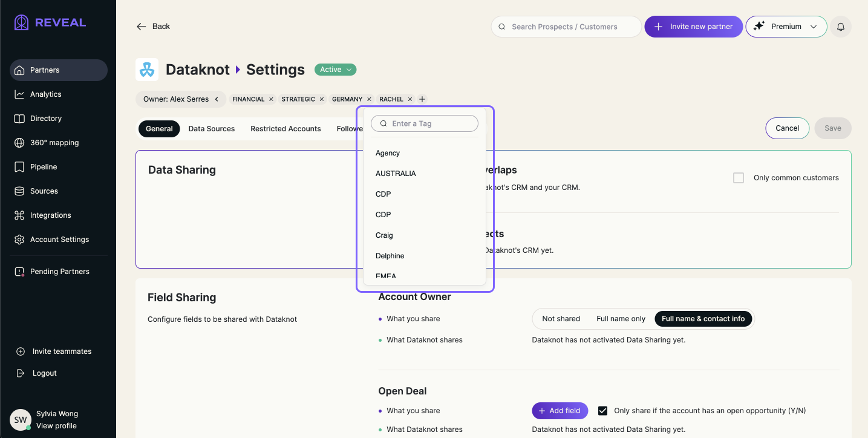Click the Partners home icon
This screenshot has height=438, width=868.
point(20,70)
